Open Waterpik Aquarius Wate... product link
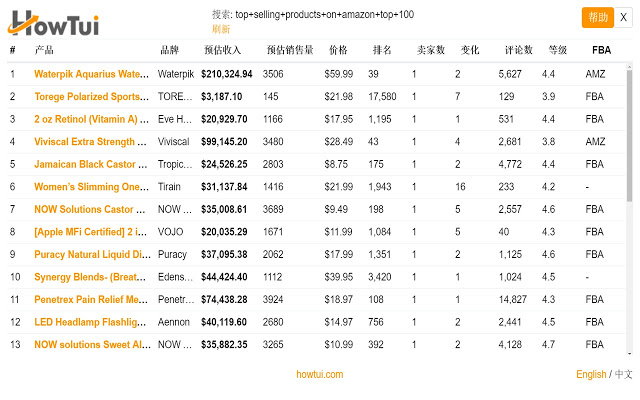Viewport: 640px width, 400px height. click(91, 74)
